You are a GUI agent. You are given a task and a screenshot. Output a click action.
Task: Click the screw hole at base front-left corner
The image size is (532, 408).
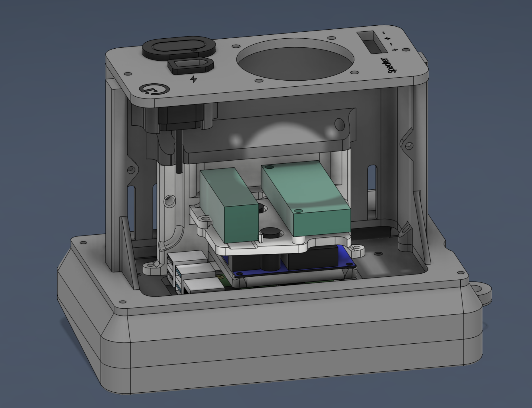click(122, 302)
